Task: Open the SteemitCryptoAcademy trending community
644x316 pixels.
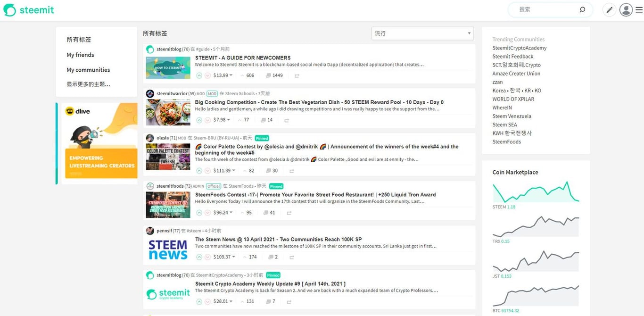Action: pyautogui.click(x=520, y=48)
